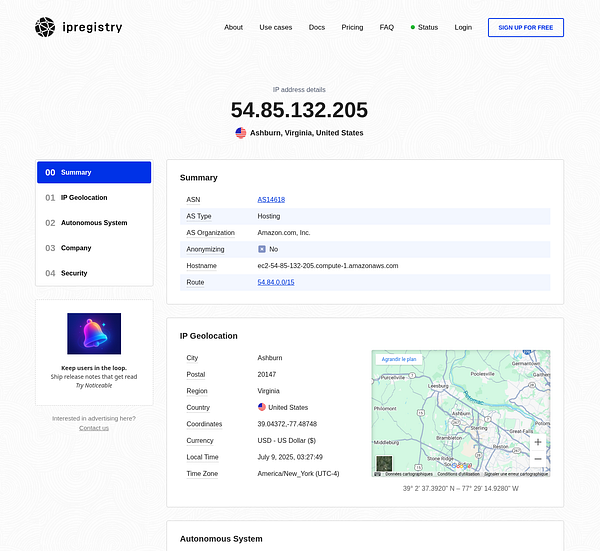600x551 pixels.
Task: Click 'Données cartographiques' map text
Action: click(x=409, y=474)
